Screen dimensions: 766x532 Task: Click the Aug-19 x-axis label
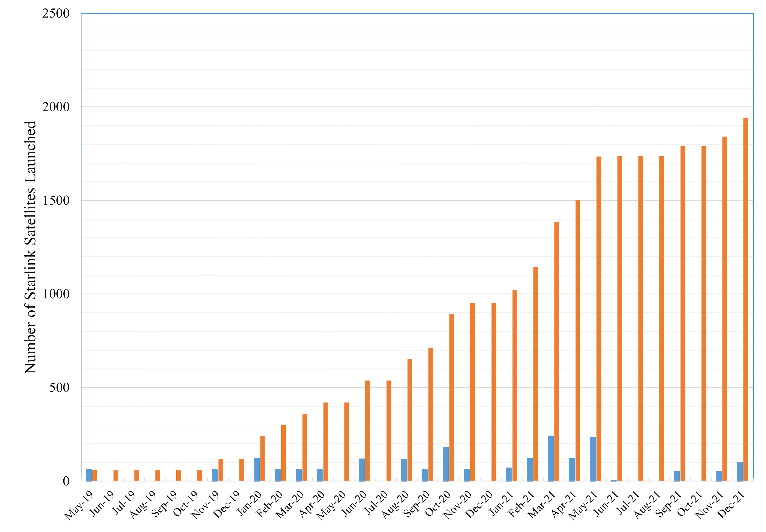click(x=143, y=505)
